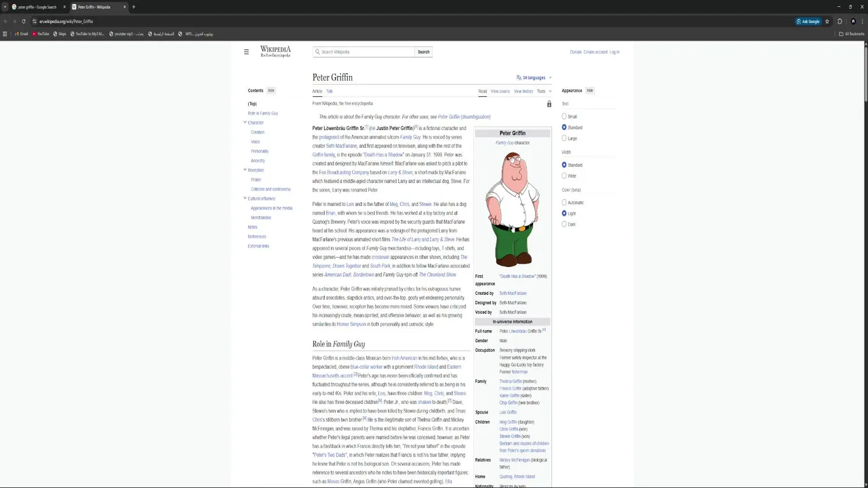Open the Lois Griffin spouse link
The width and height of the screenshot is (868, 488).
click(508, 412)
